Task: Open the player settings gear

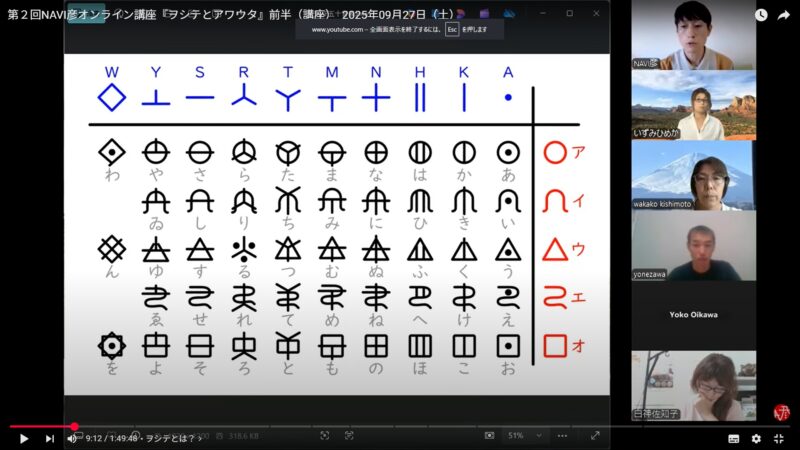Action: click(x=756, y=439)
